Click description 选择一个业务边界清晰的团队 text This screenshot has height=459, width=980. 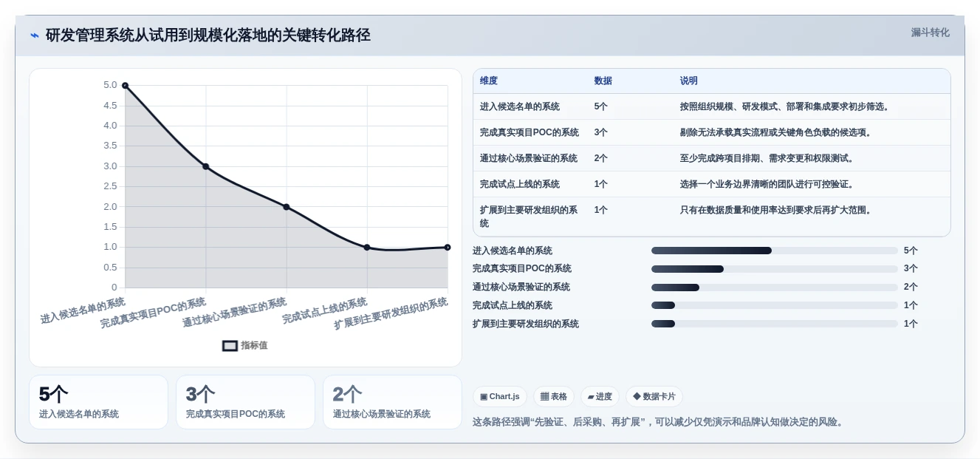click(x=768, y=184)
